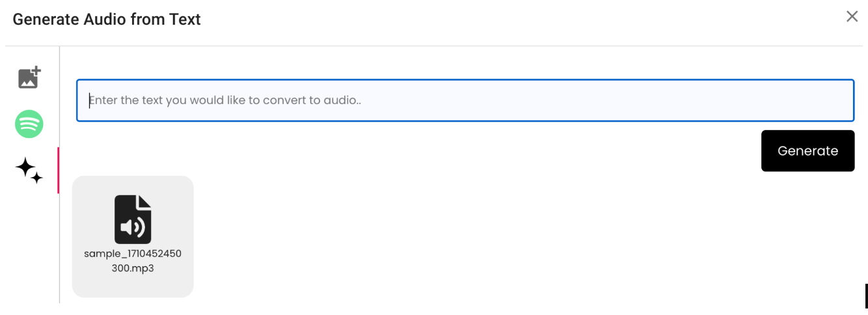Click the audio file speaker icon
The image size is (868, 315).
coord(133,219)
